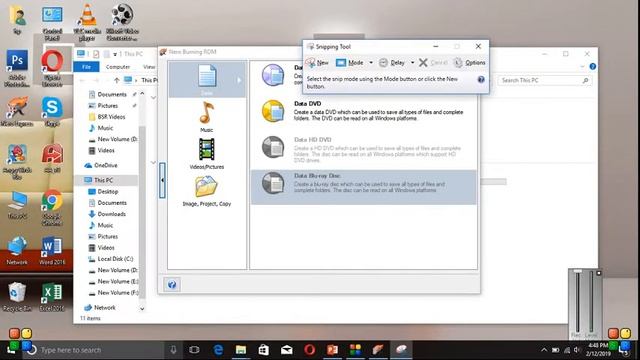Image resolution: width=640 pixels, height=360 pixels.
Task: Open pinned Documents in quick access
Action: coord(112,94)
